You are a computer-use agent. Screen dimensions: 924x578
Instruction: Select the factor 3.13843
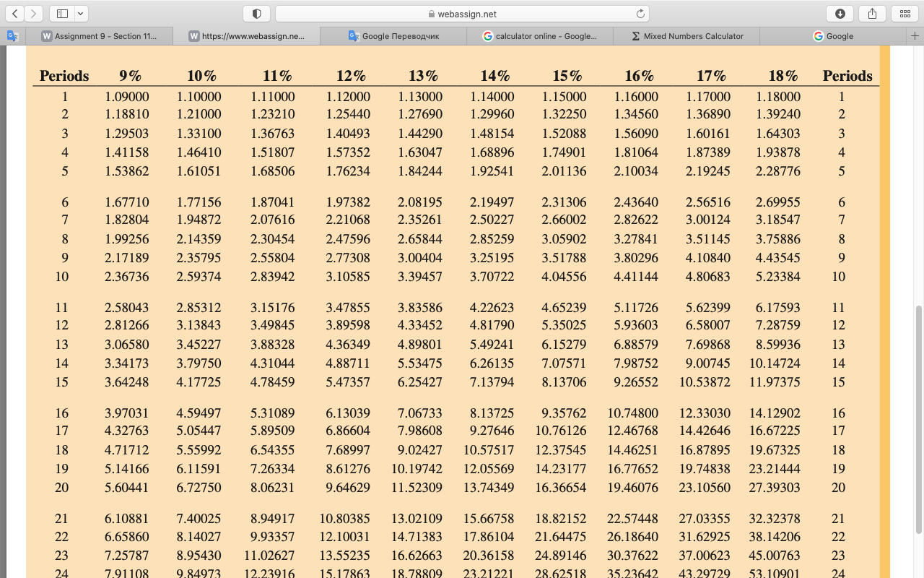pyautogui.click(x=199, y=325)
